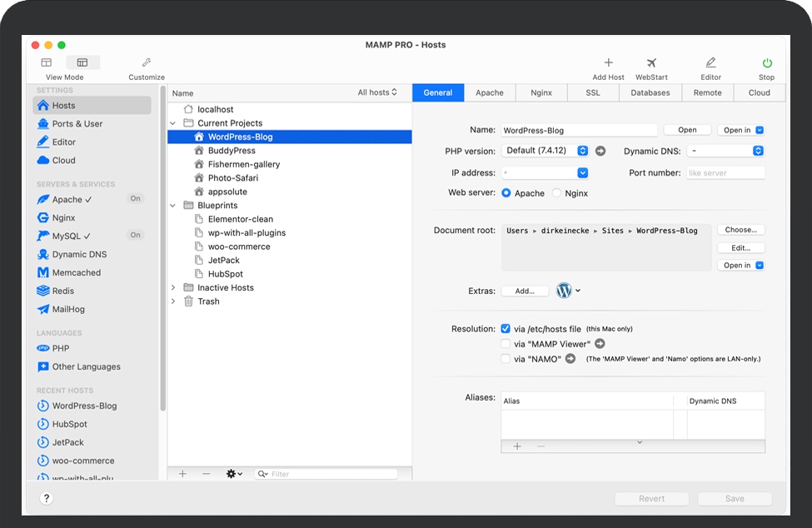Select the Nginx web server radio button
The image size is (812, 528).
pos(556,193)
